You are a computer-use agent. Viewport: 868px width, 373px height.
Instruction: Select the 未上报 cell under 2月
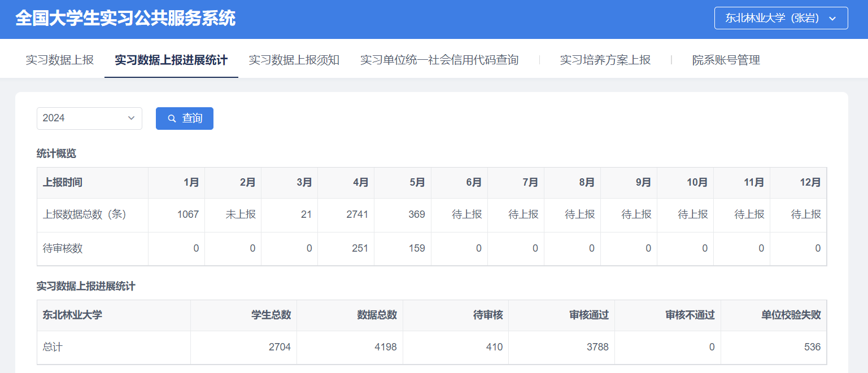coord(241,214)
